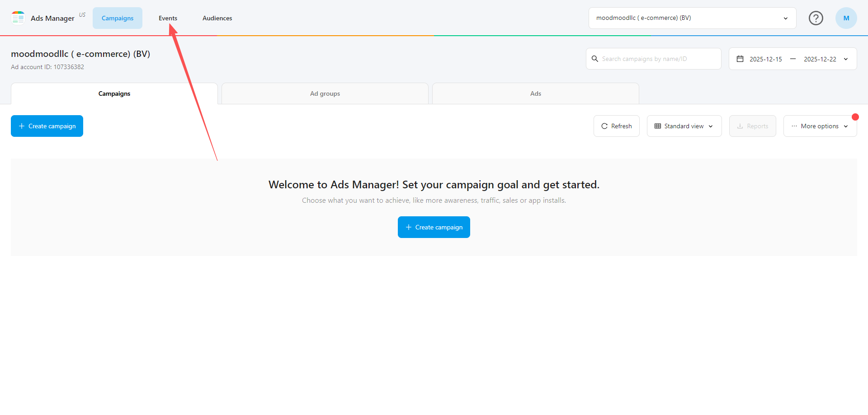Screen dimensions: 868x415
Task: Switch to the Ads tab
Action: click(x=535, y=93)
